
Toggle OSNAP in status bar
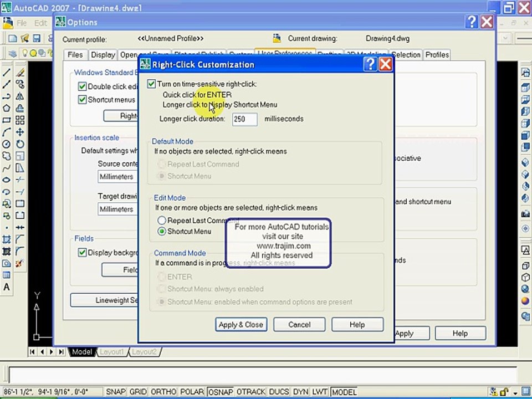221,392
